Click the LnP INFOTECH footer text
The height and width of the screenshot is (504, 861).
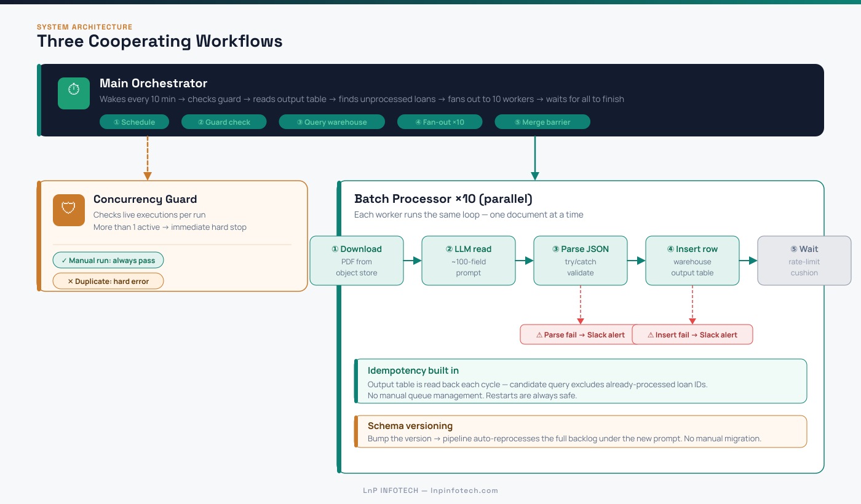[430, 490]
